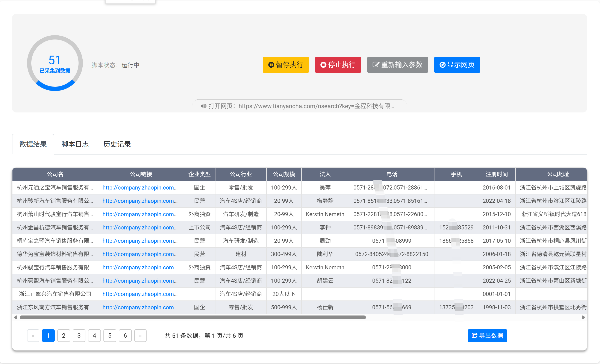This screenshot has width=600, height=364.
Task: Open zhaopin link for 杭州萧山时代骏宝行
Action: pos(140,214)
